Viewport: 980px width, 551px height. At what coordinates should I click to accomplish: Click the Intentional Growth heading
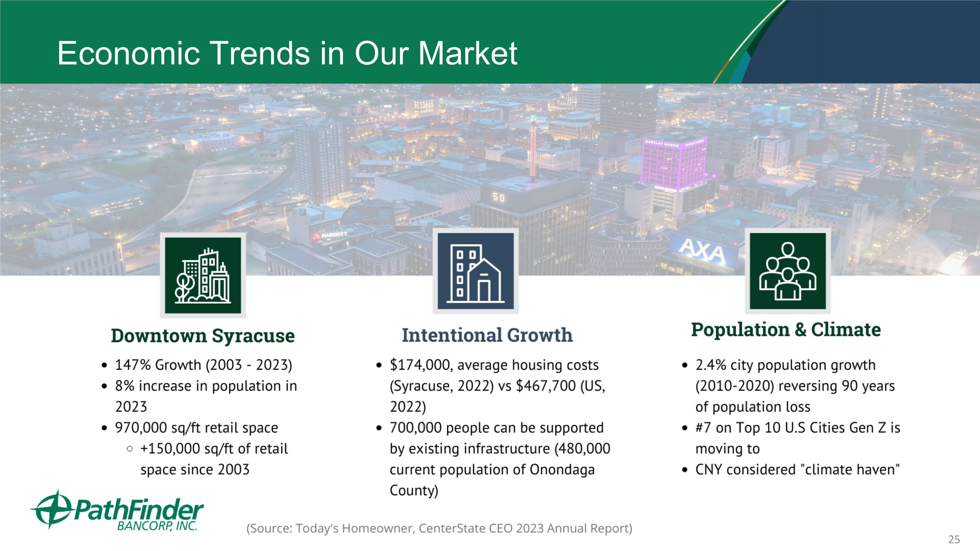tap(487, 335)
